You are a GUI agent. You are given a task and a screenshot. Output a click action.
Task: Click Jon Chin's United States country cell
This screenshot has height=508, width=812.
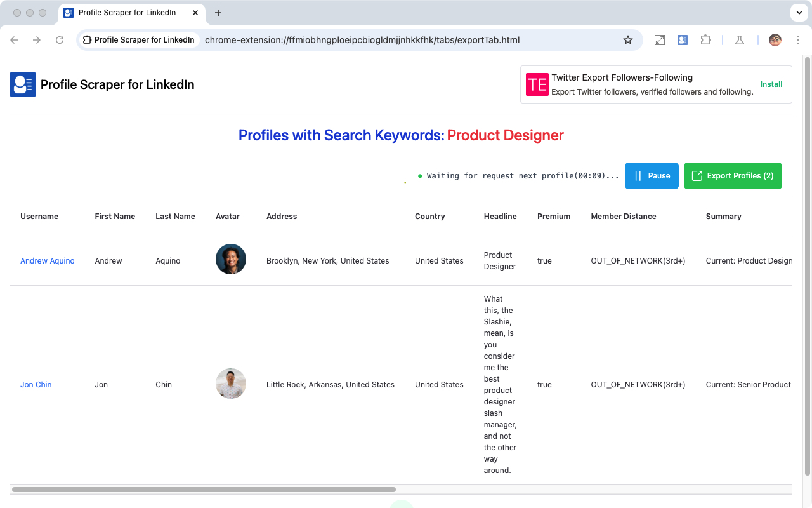[439, 385]
